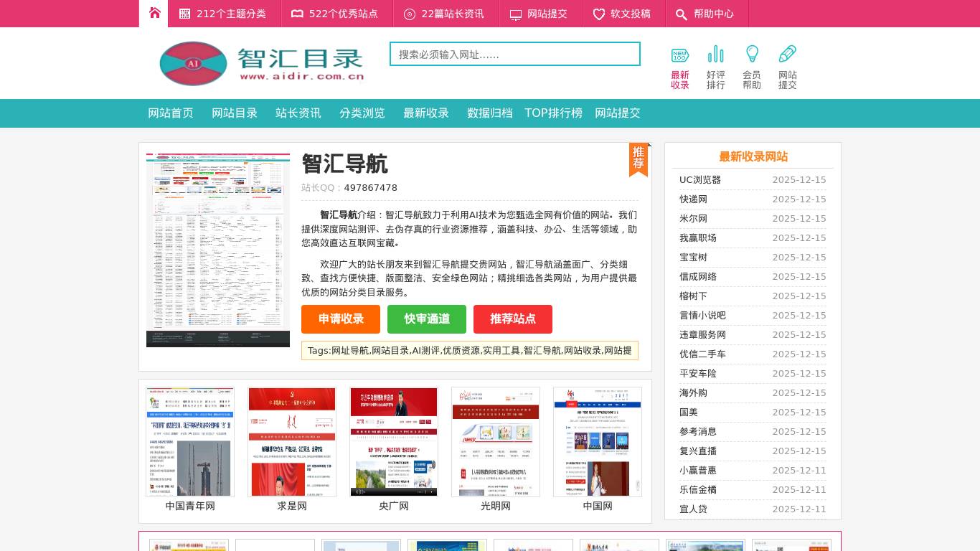Open the 央广网 site thumbnail
Screen dimensions: 980x551
(x=393, y=441)
